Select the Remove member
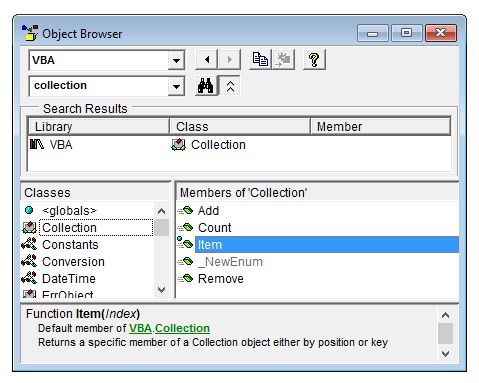 (221, 279)
